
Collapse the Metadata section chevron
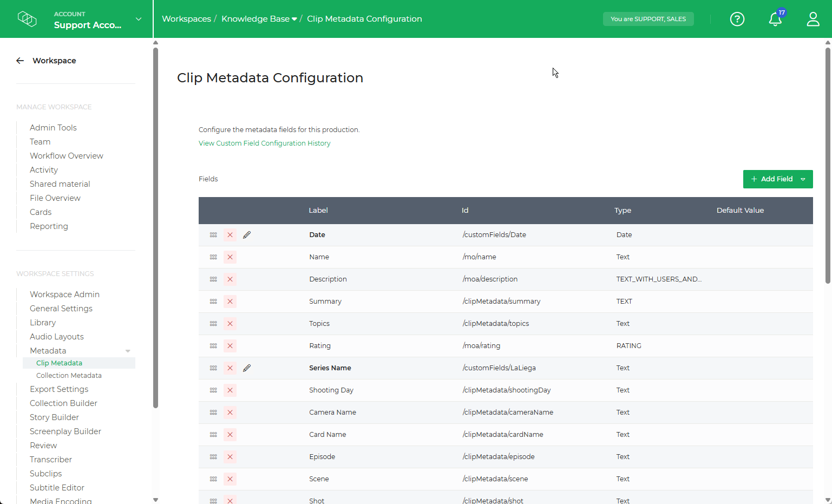pyautogui.click(x=128, y=350)
